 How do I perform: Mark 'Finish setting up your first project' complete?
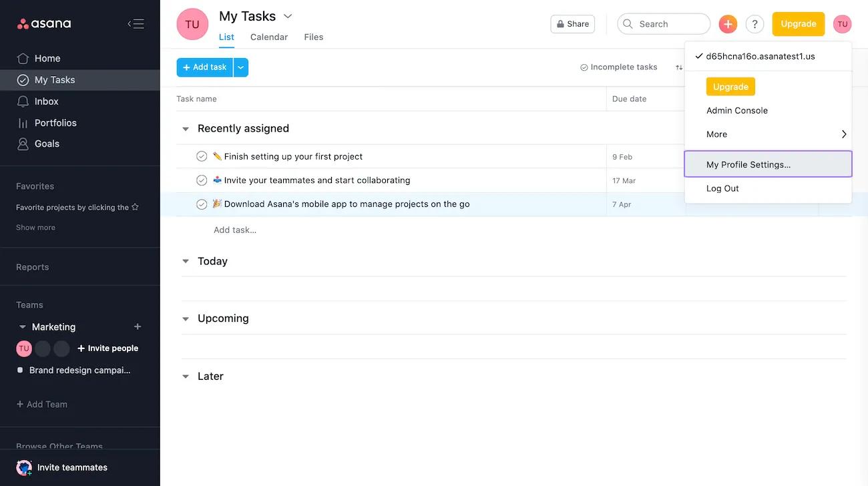click(202, 156)
